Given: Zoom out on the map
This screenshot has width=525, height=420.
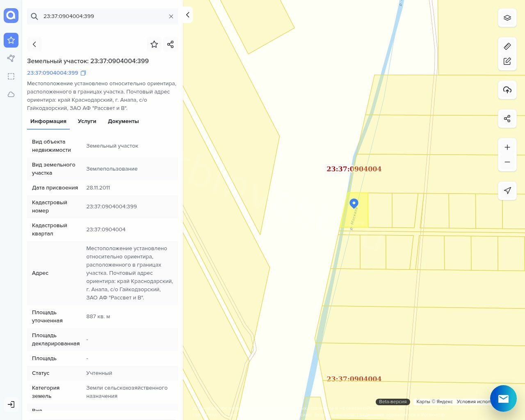Looking at the screenshot, I should (x=507, y=162).
